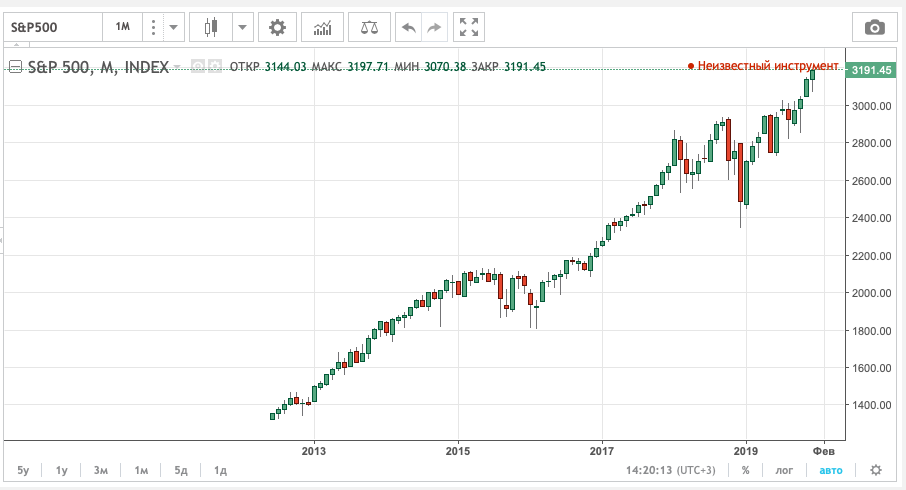Open scale settings gear at bottom right

876,470
